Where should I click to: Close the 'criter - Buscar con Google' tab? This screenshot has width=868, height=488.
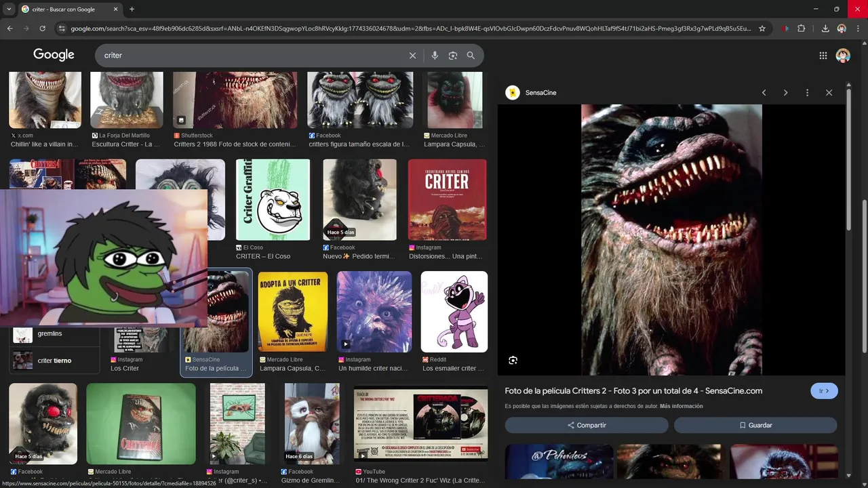click(x=115, y=9)
